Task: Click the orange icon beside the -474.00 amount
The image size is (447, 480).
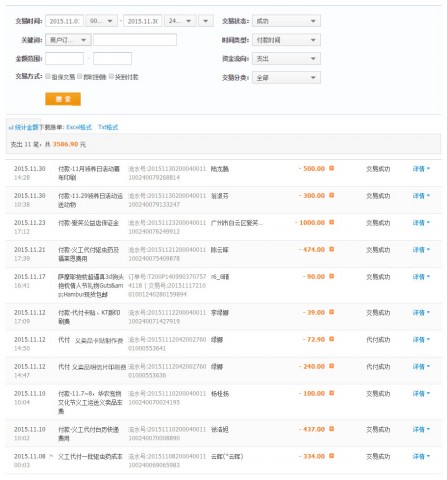Action: click(331, 249)
